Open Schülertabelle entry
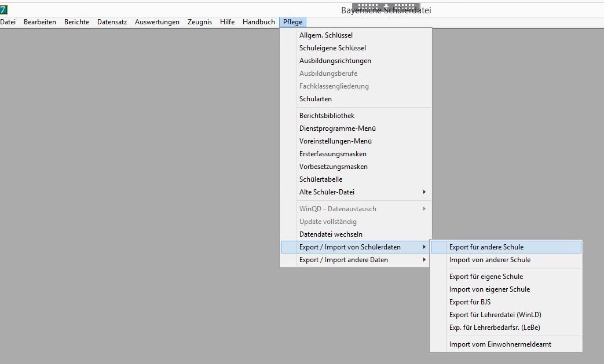This screenshot has width=604, height=364. coord(356,179)
